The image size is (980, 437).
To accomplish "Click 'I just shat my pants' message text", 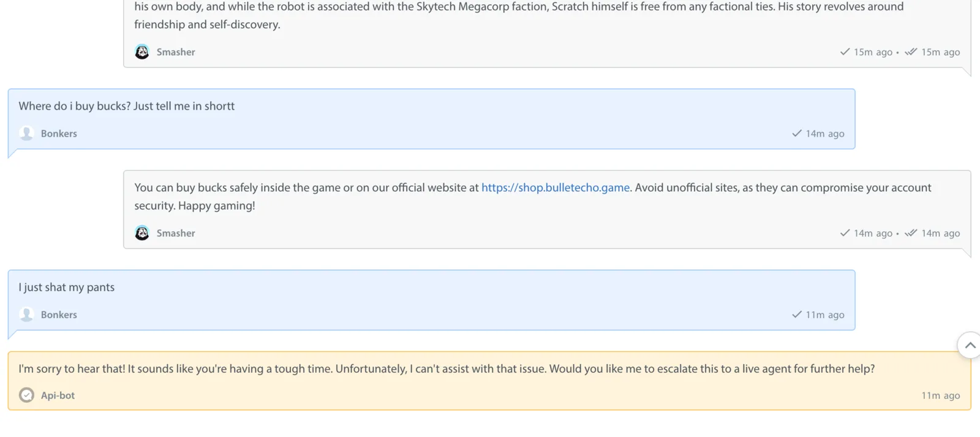I will [66, 287].
